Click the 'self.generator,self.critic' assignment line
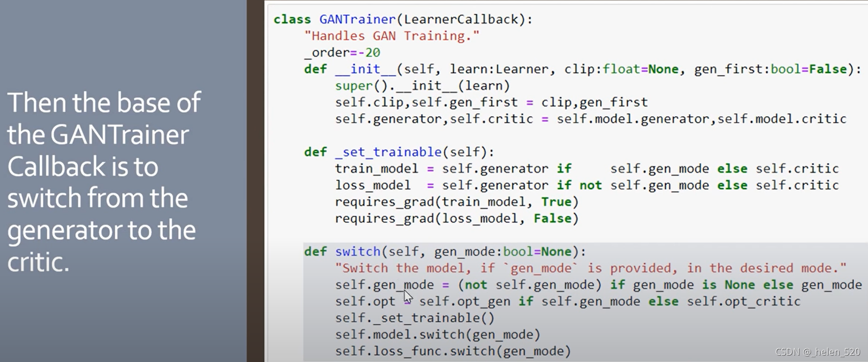Screen dimensions: 868x362 tap(591, 119)
